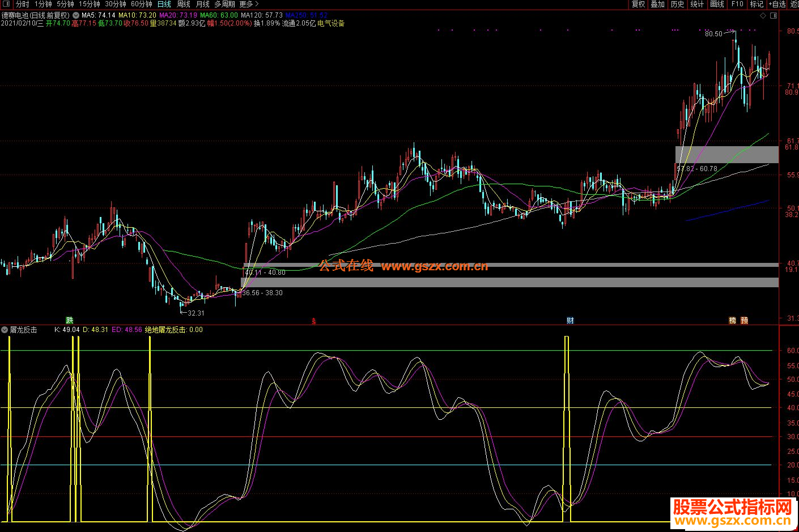Image resolution: width=799 pixels, height=532 pixels.
Task: Select the 1分钟 period tab
Action: click(43, 4)
